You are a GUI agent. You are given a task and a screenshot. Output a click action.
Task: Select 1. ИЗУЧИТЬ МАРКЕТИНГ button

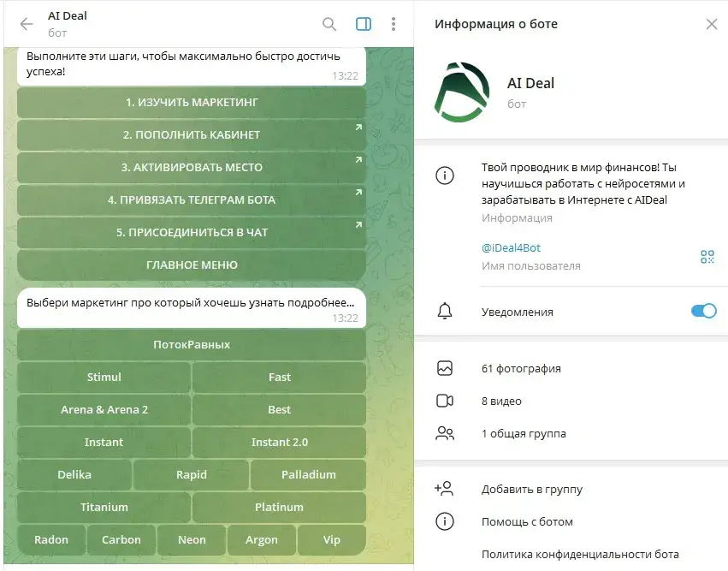192,102
